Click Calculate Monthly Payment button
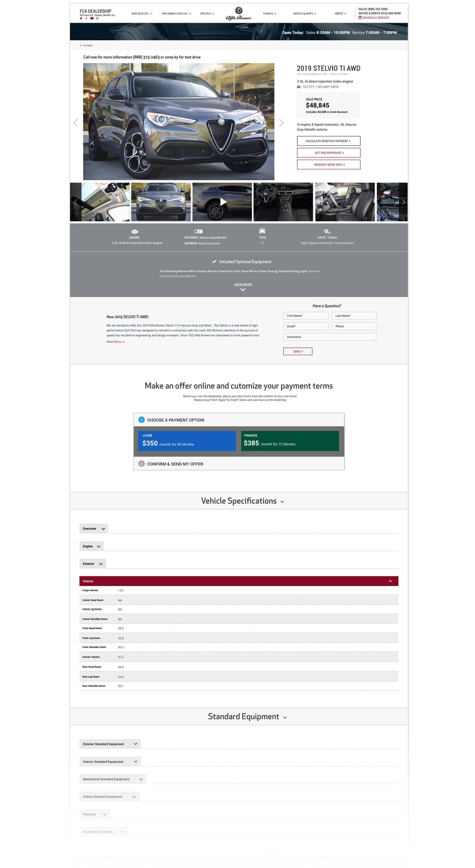 click(329, 141)
